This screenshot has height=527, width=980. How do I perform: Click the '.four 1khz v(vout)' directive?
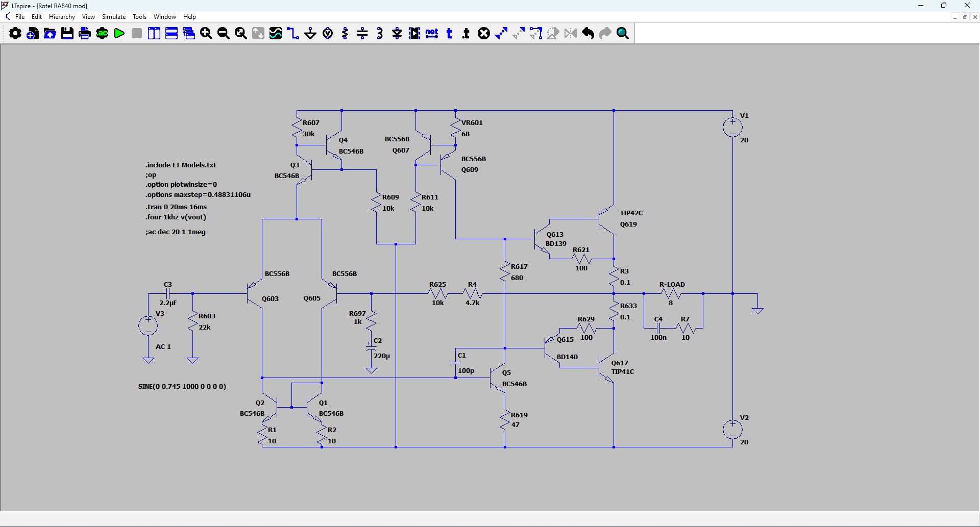(x=176, y=217)
